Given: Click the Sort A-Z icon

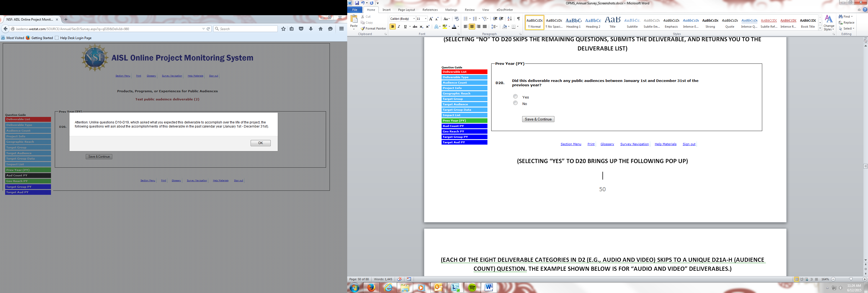Looking at the screenshot, I should point(509,19).
